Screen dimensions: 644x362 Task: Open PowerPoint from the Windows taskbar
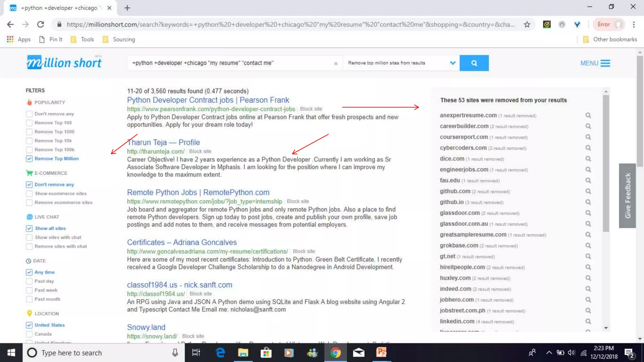tap(381, 353)
